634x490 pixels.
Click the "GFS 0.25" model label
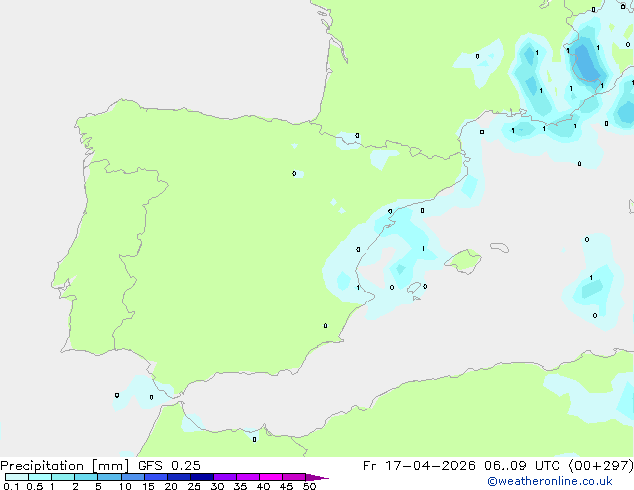(x=169, y=466)
